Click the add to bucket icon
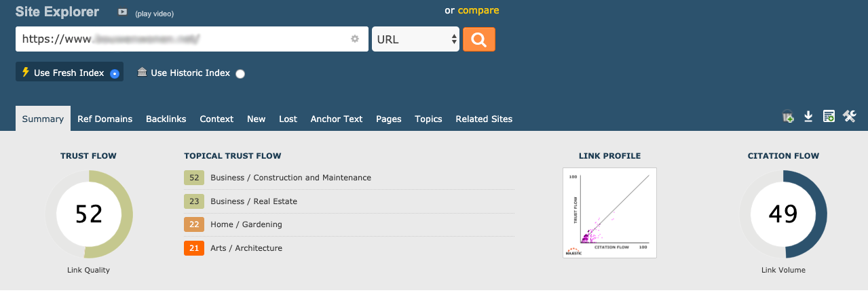The height and width of the screenshot is (297, 868). pyautogui.click(x=788, y=117)
